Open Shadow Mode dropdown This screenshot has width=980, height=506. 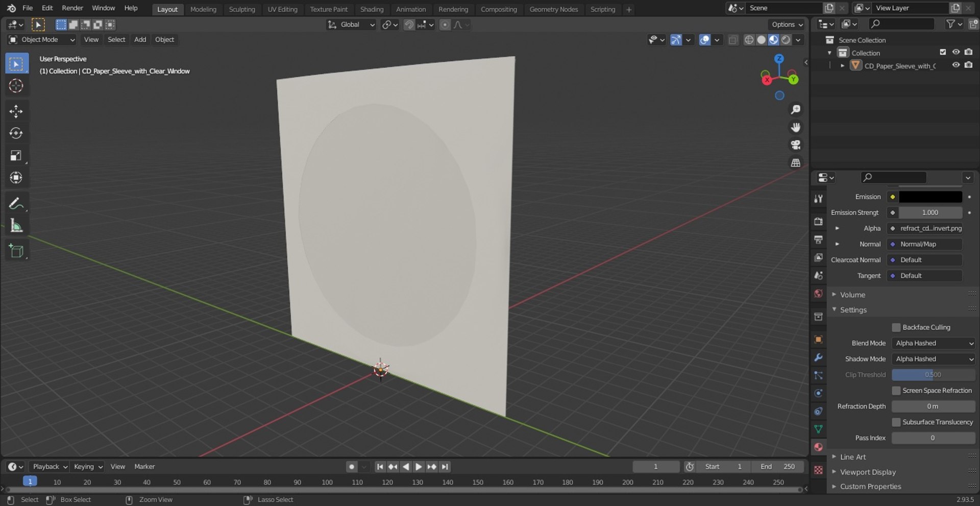tap(933, 359)
